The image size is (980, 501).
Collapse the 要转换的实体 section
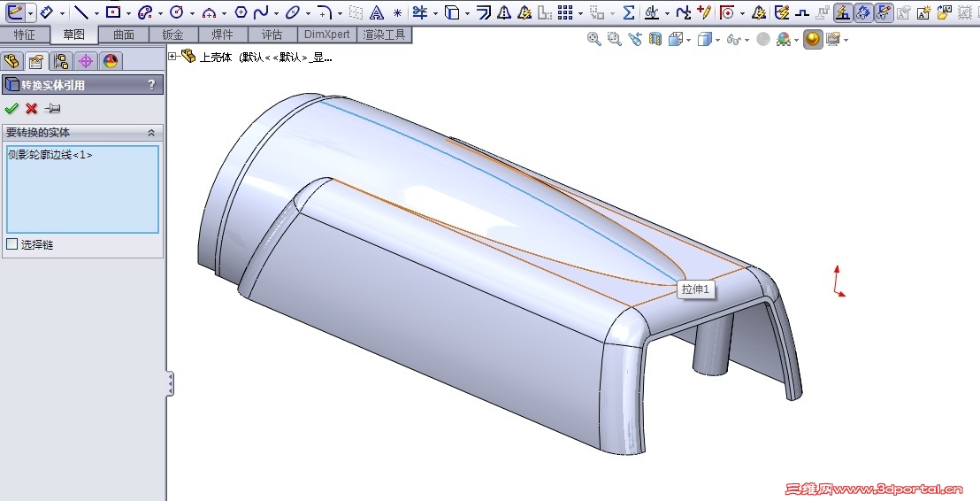(x=150, y=133)
